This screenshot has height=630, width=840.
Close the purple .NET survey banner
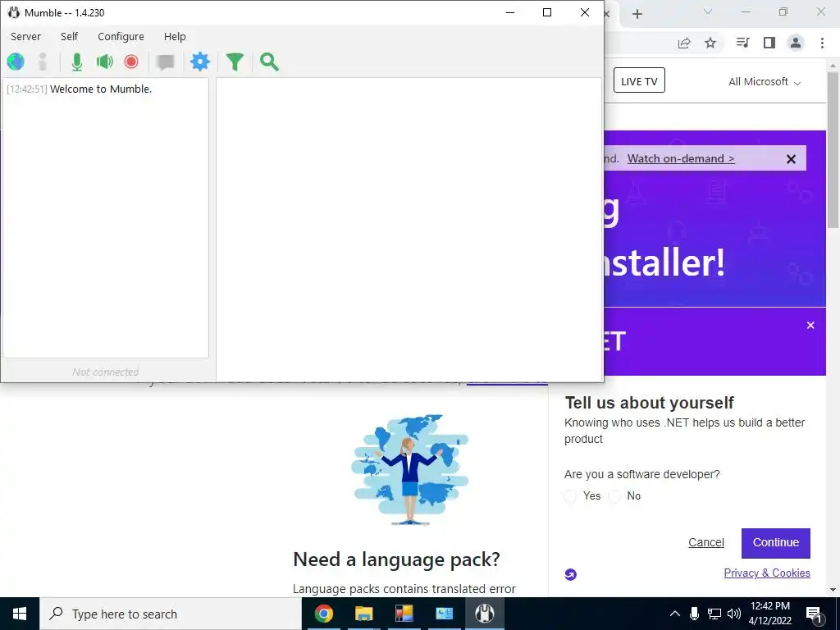[x=810, y=325]
